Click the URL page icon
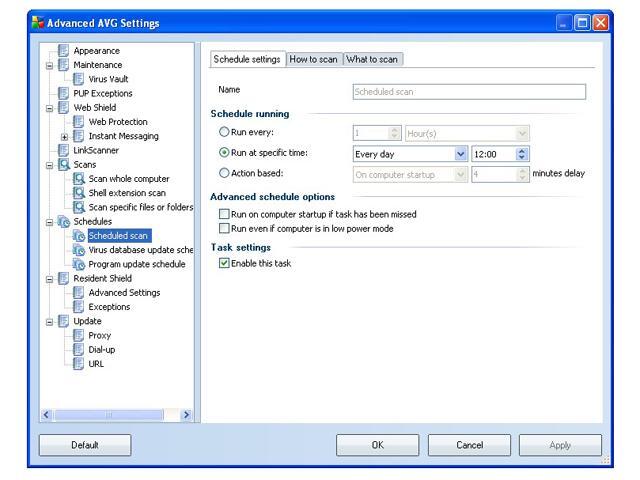640x480 pixels. [78, 364]
